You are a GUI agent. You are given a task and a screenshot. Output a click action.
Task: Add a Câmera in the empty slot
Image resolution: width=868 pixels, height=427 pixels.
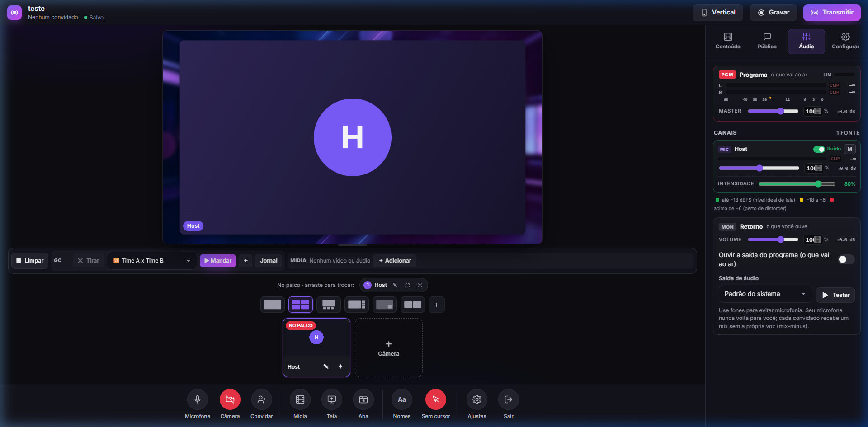coord(389,347)
